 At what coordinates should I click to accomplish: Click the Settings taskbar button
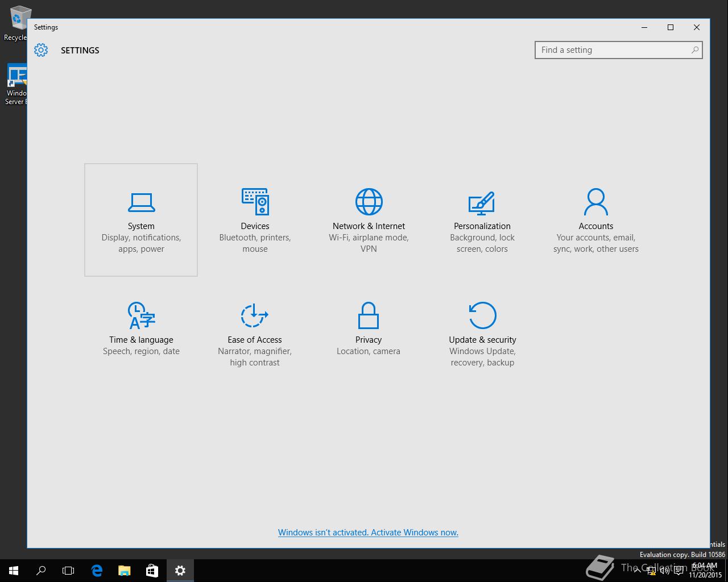(180, 571)
